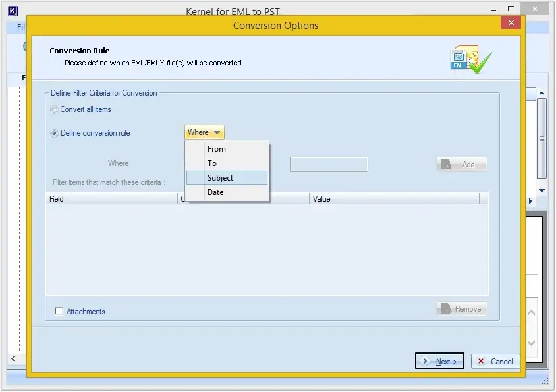
Task: Click the filter value input field
Action: pos(329,164)
